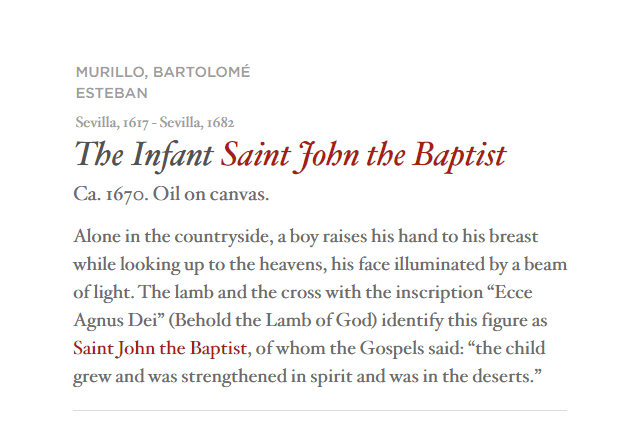
Task: Click the word "Alone" starting the description
Action: (97, 236)
